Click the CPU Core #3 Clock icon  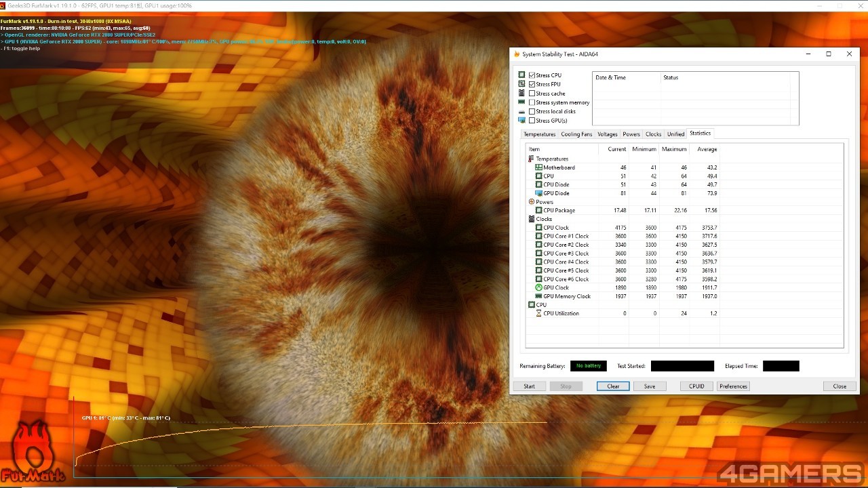[539, 253]
